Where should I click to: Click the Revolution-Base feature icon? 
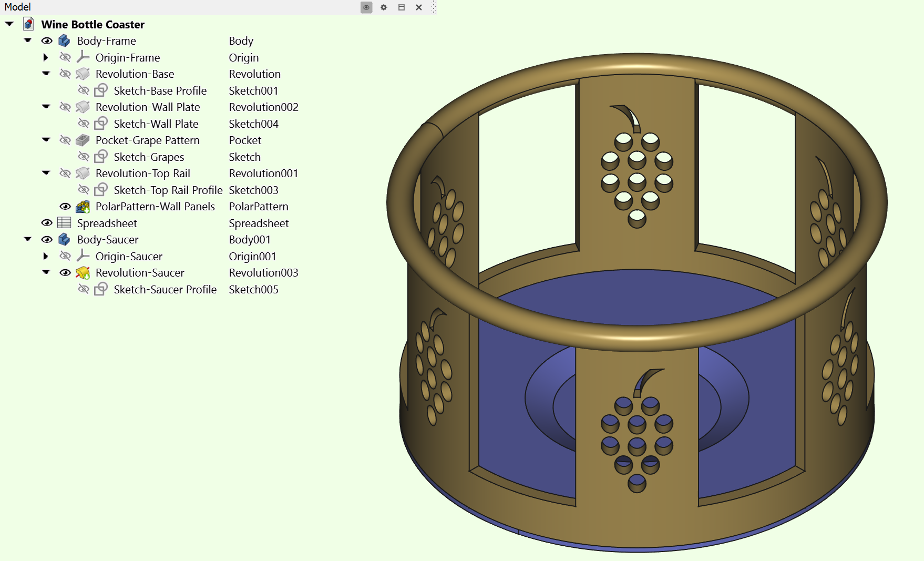pos(83,74)
